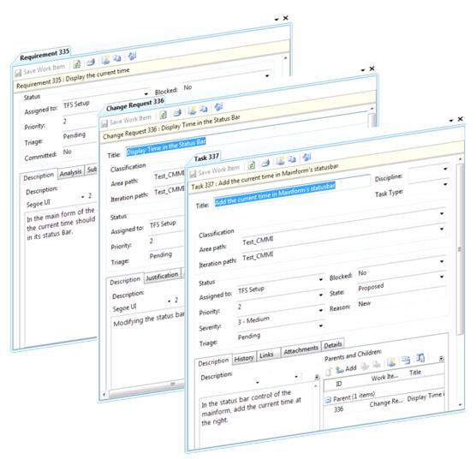Click the greyed delete link icon in Parents and Children toolbar

point(377,365)
